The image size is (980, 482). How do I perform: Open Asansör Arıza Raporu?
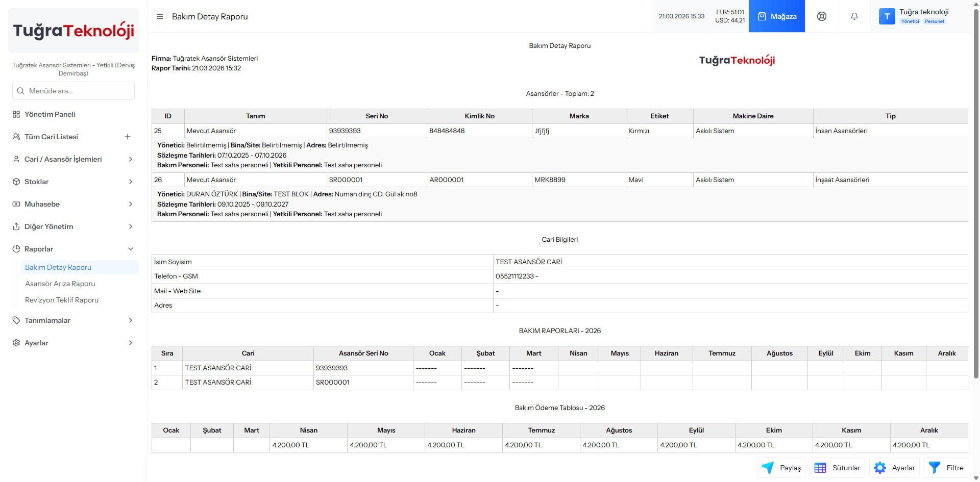(x=60, y=284)
